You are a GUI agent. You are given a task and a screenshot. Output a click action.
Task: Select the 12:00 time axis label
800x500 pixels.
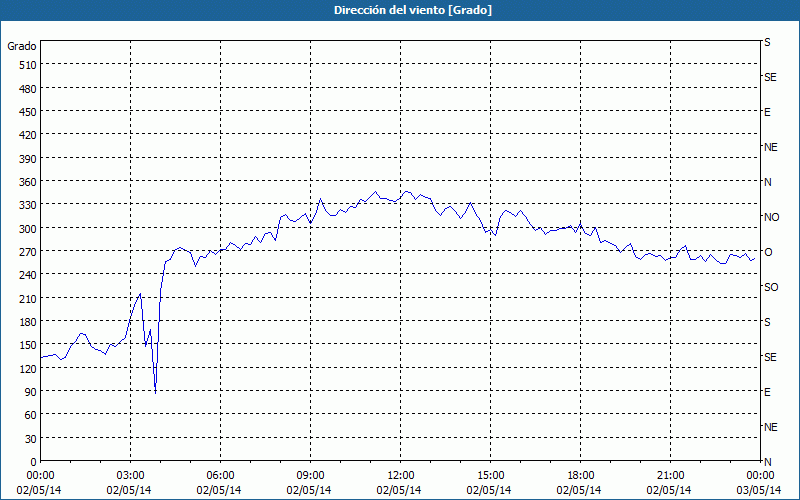(401, 476)
